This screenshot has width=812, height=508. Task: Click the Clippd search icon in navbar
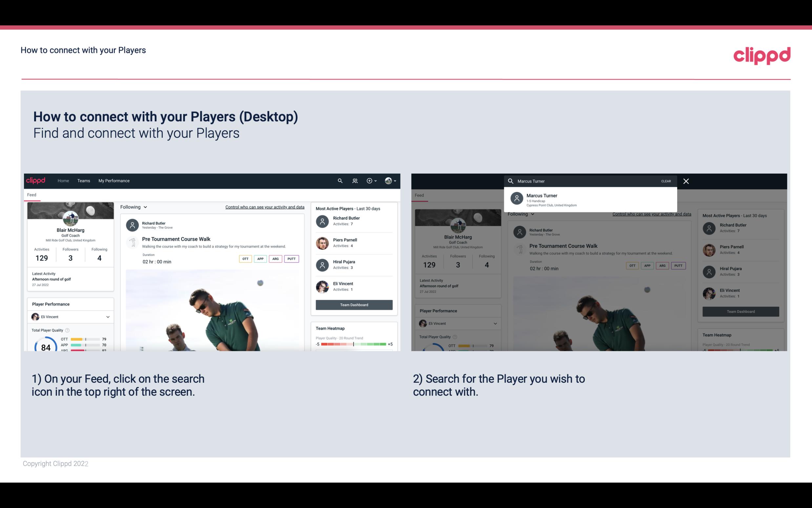click(339, 180)
